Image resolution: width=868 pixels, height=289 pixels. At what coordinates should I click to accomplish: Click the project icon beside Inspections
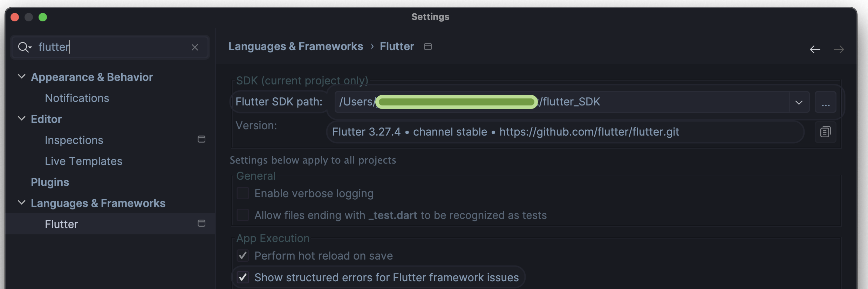pos(201,139)
